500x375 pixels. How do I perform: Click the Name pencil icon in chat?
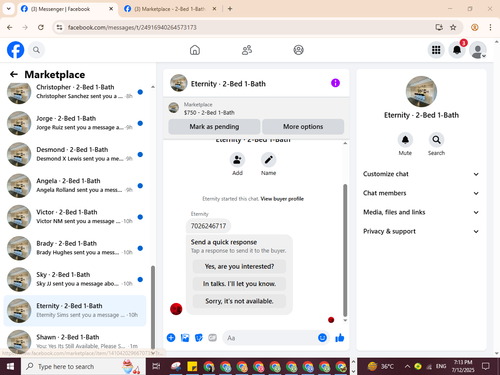pyautogui.click(x=268, y=160)
